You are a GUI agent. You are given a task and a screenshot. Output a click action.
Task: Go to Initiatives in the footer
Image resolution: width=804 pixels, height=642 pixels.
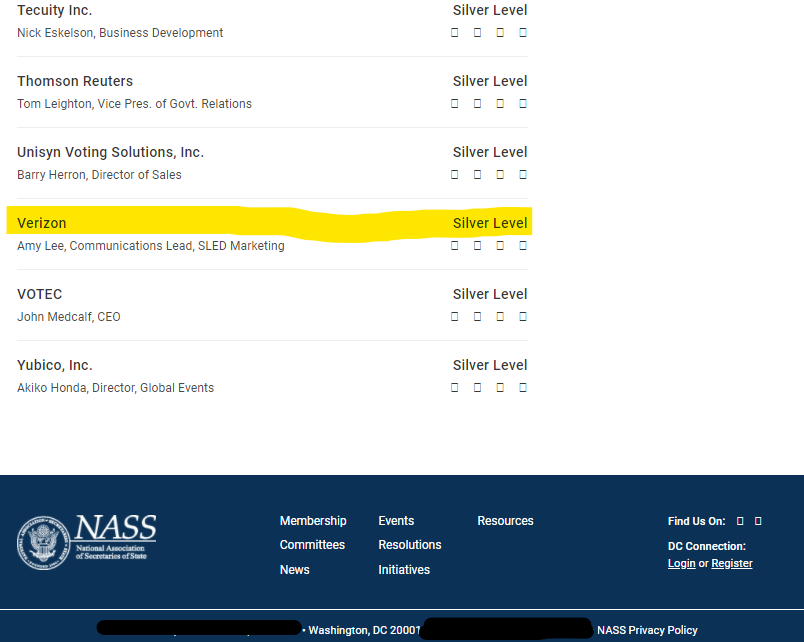pyautogui.click(x=404, y=570)
